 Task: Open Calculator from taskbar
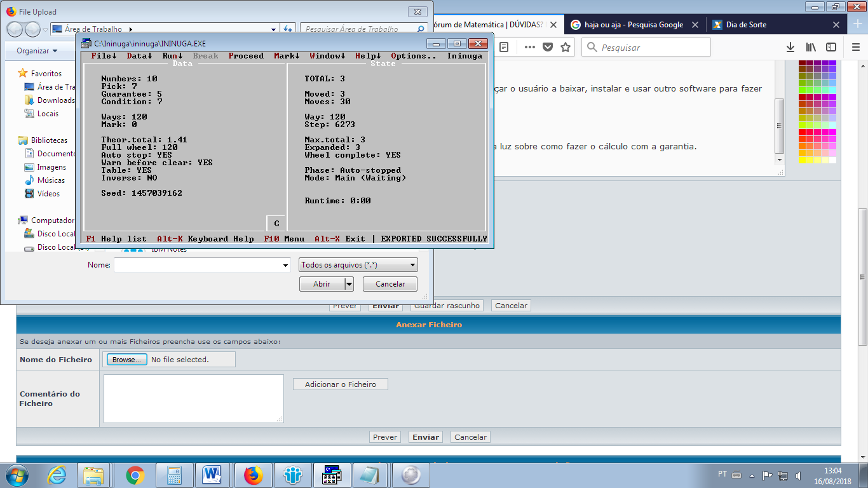pos(173,475)
